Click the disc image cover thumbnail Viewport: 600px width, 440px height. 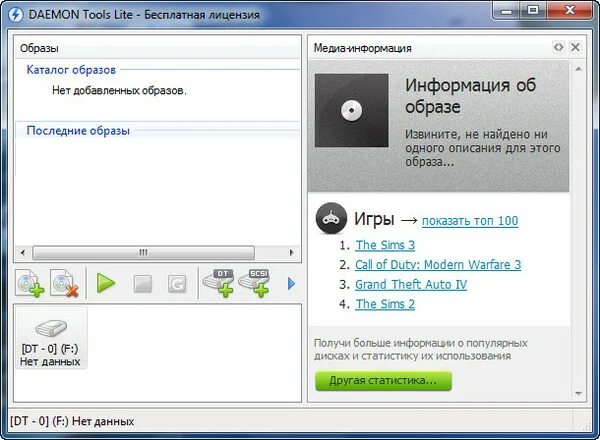351,110
